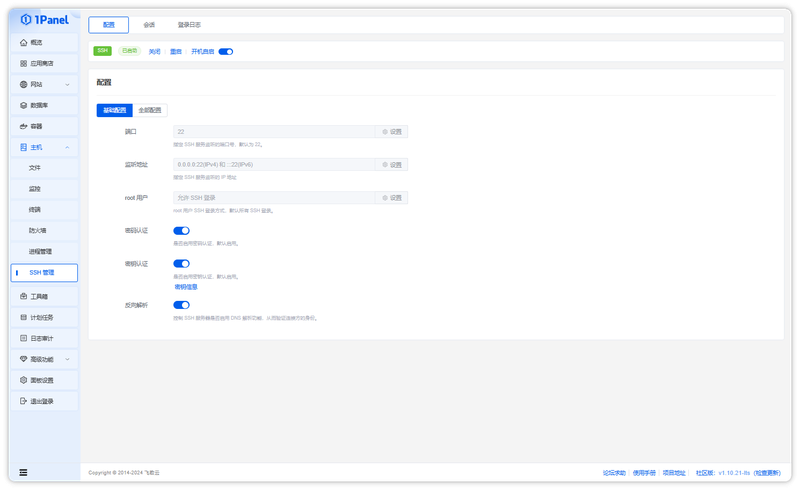The image size is (800, 490).
Task: Click the v1.10.21-lts version text
Action: (x=734, y=473)
